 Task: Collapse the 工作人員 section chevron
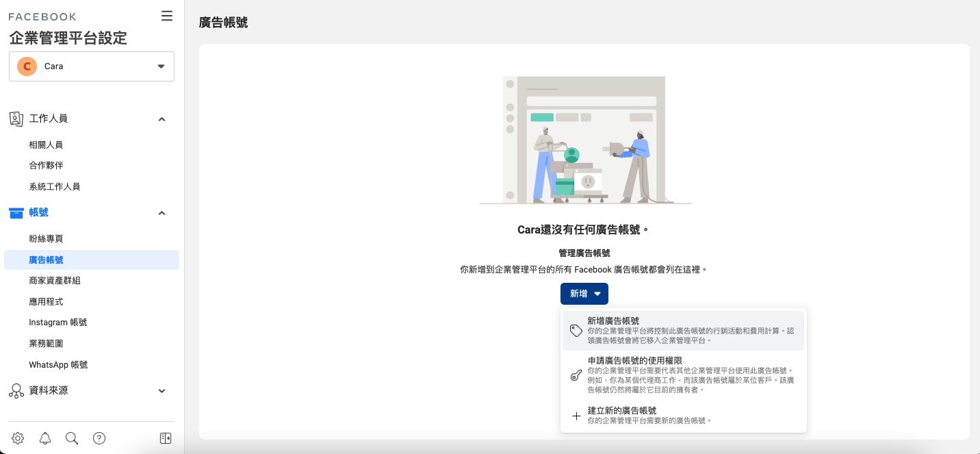coord(162,119)
